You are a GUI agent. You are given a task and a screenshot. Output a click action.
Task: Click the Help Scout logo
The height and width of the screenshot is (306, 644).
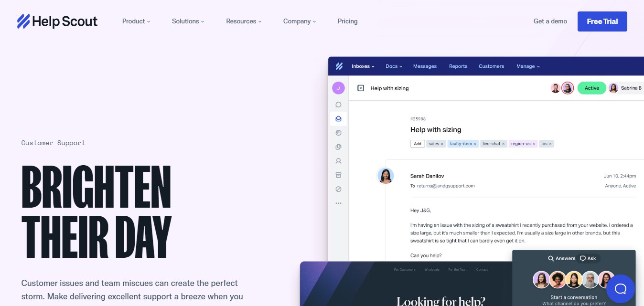pos(57,21)
